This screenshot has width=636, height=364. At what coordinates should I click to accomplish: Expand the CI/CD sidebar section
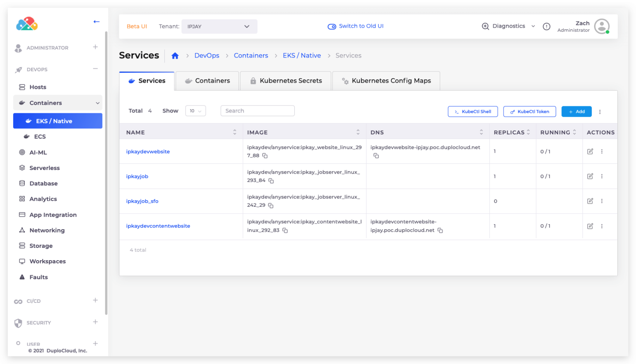(x=95, y=300)
